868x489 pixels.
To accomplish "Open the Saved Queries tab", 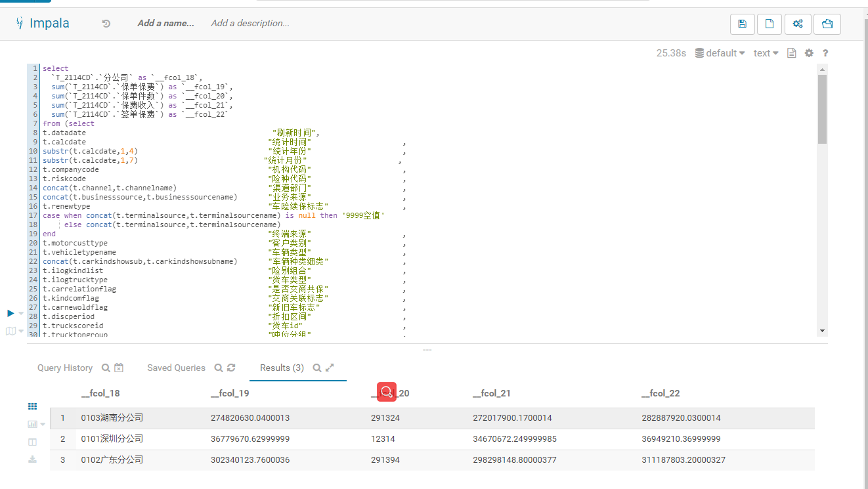I will tap(176, 368).
